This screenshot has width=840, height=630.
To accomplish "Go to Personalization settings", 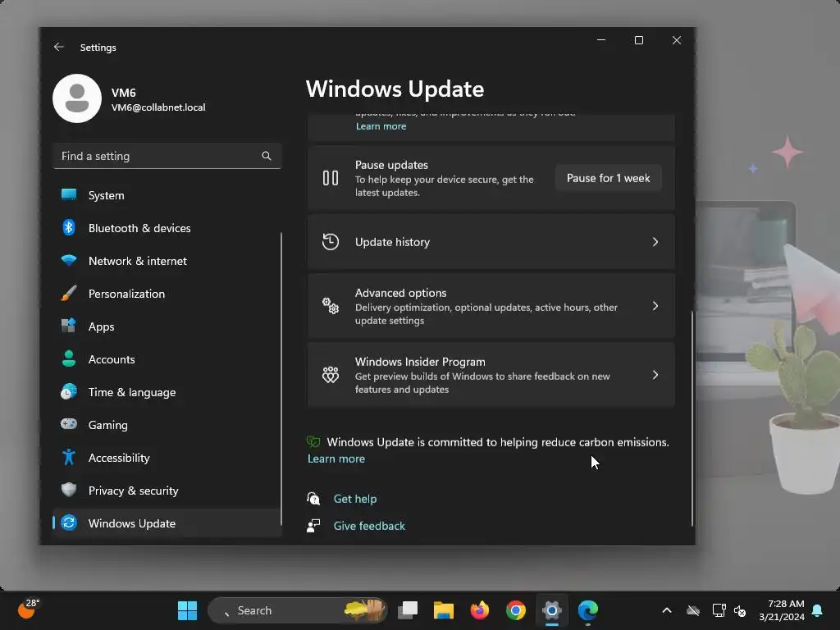I will click(x=167, y=293).
